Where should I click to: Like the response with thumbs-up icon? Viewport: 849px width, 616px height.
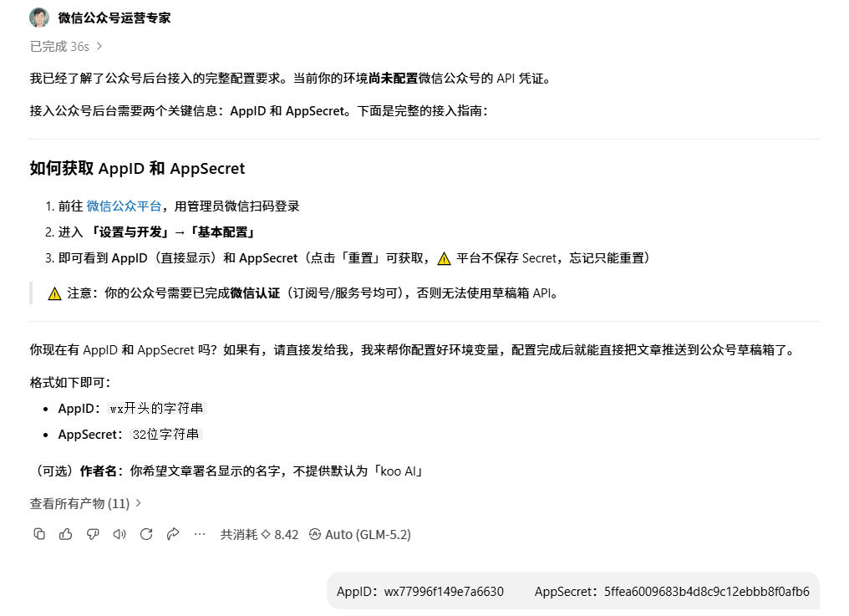point(66,534)
